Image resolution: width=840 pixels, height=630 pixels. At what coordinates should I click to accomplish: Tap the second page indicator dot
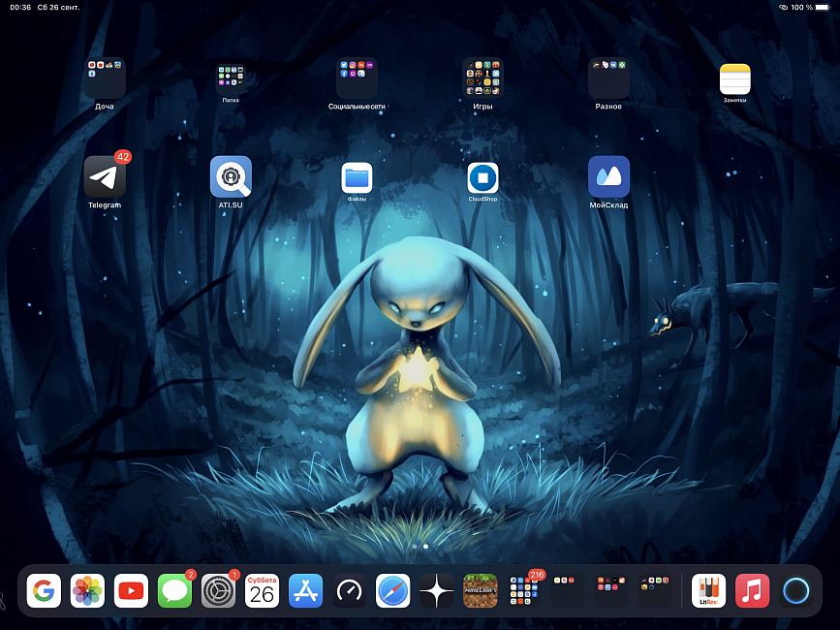[425, 547]
